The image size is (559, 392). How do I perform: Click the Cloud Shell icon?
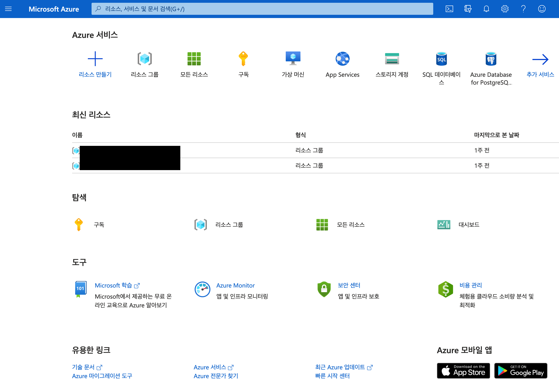449,9
